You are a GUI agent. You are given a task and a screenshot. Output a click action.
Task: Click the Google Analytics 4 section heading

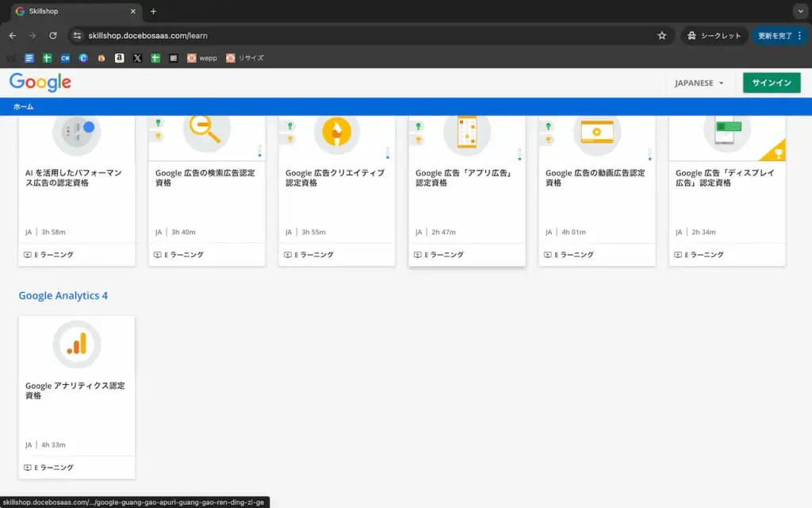63,295
